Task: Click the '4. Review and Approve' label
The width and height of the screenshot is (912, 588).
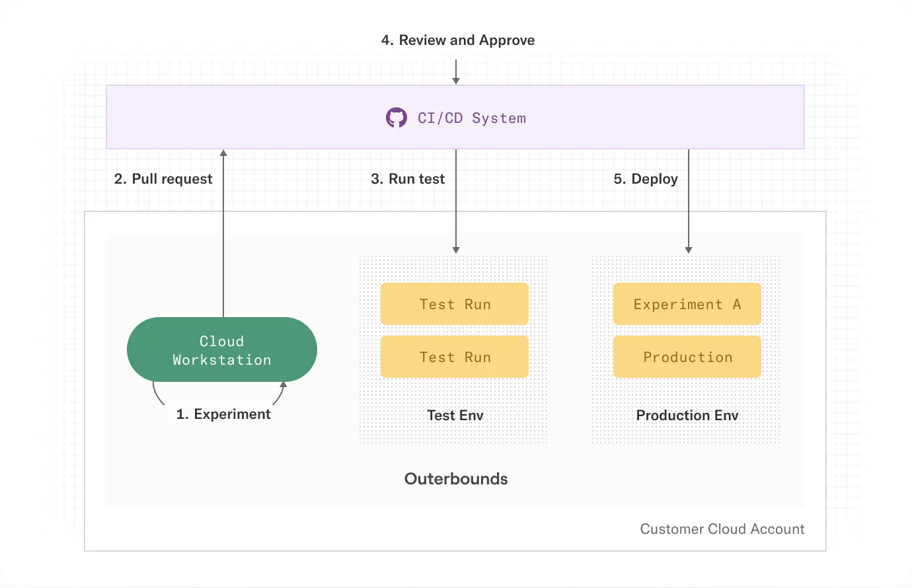Action: [458, 40]
